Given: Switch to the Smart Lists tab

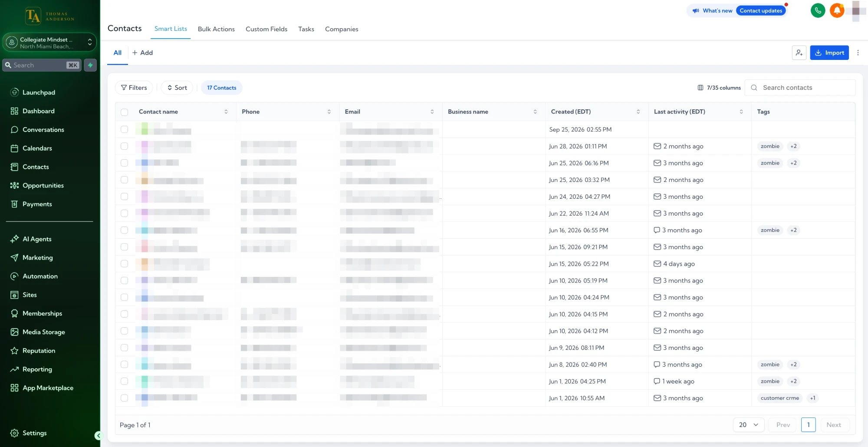Looking at the screenshot, I should coord(171,29).
